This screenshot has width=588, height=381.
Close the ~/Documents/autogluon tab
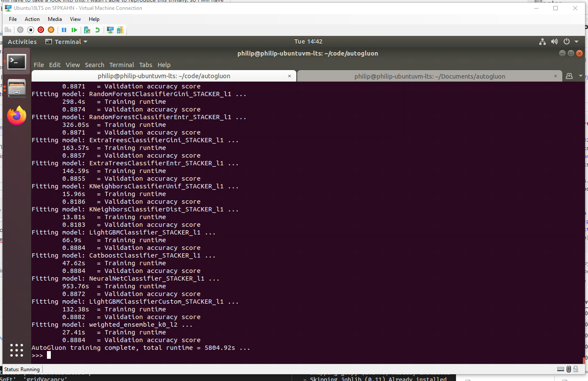point(556,76)
